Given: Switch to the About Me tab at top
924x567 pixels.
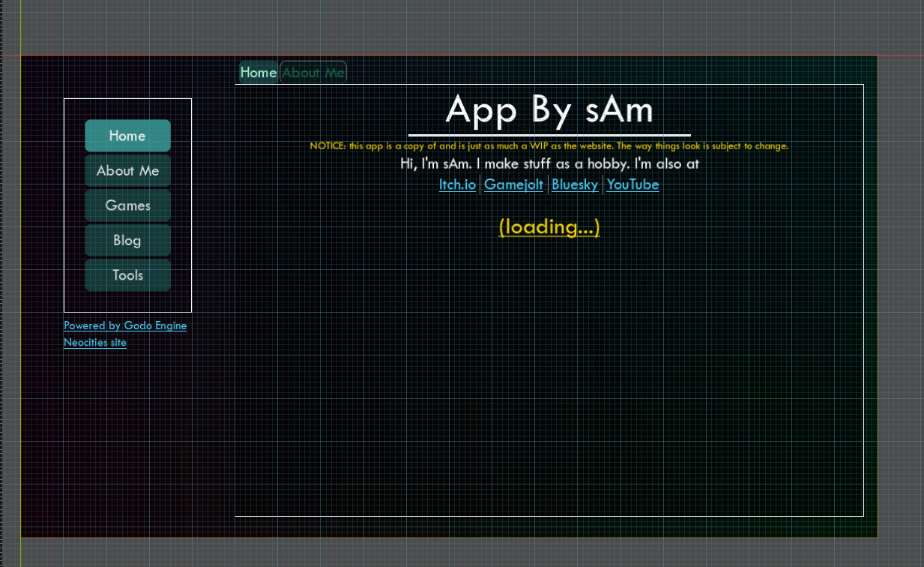Looking at the screenshot, I should 313,73.
